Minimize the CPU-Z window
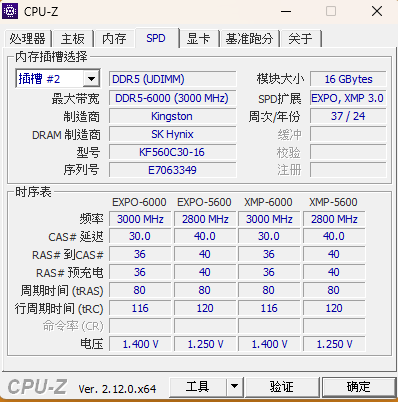Screen dimensions: 398x402 pyautogui.click(x=286, y=11)
